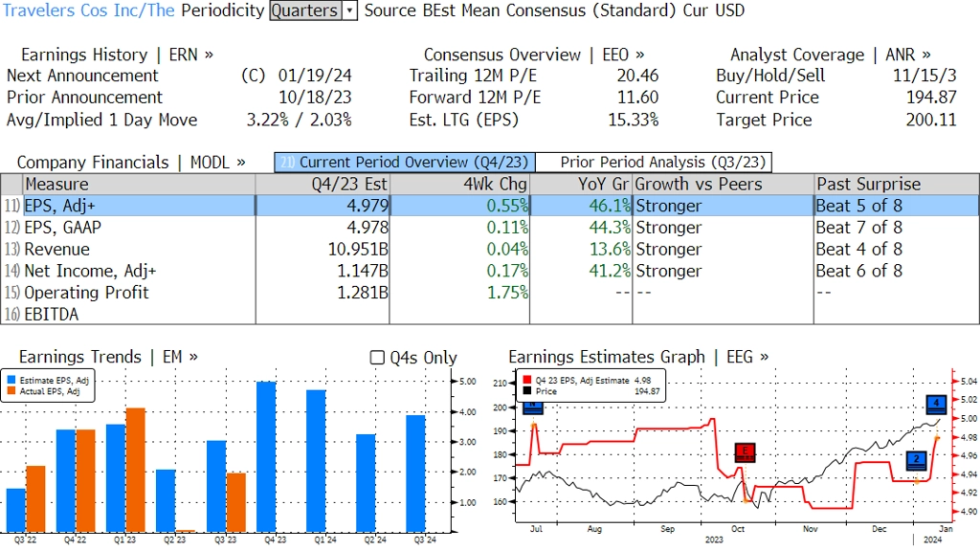This screenshot has height=550, width=980.
Task: Click the YoY Gr column header
Action: click(581, 185)
